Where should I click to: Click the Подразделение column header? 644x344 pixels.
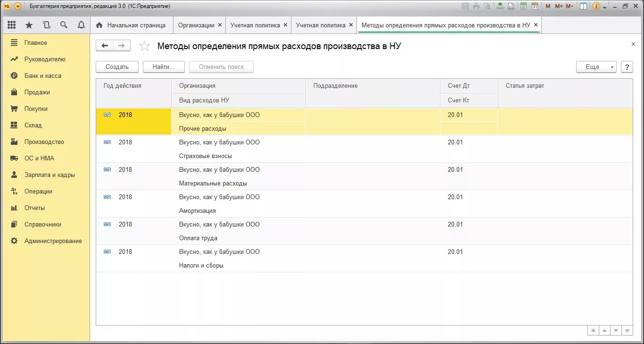tap(373, 93)
